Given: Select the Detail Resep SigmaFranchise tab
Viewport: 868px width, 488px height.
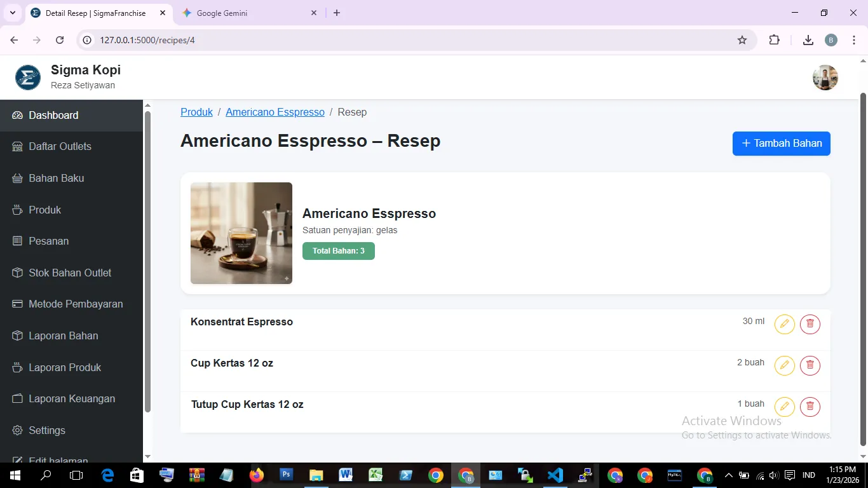Looking at the screenshot, I should coord(98,13).
